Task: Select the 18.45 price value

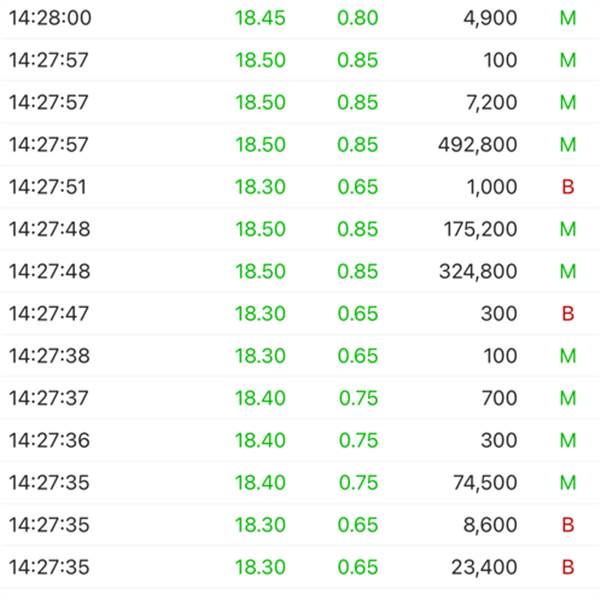Action: coord(260,18)
